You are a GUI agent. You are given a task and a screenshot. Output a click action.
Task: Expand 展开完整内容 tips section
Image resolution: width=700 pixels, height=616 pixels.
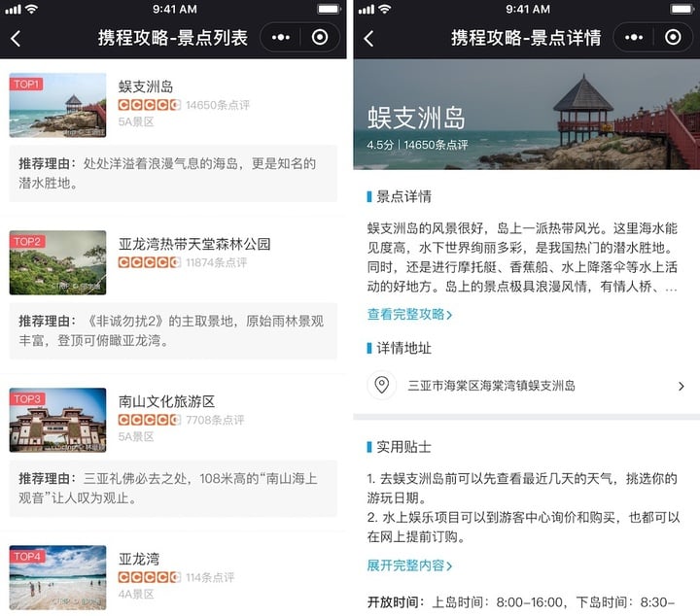pyautogui.click(x=409, y=565)
